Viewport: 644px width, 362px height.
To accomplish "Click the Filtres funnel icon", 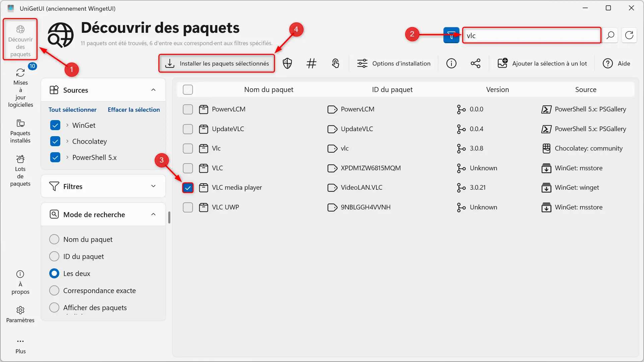I will pyautogui.click(x=54, y=186).
